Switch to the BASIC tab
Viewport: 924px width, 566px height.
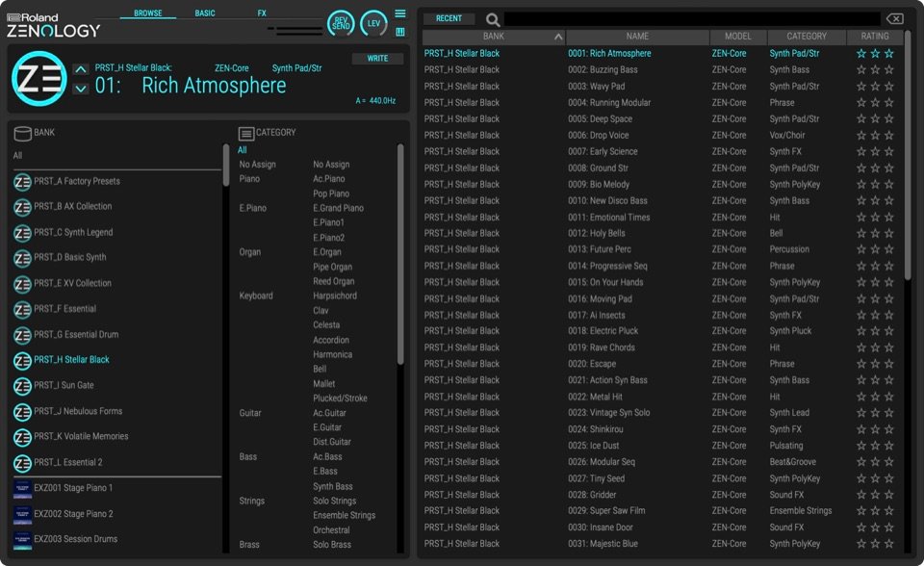[205, 13]
